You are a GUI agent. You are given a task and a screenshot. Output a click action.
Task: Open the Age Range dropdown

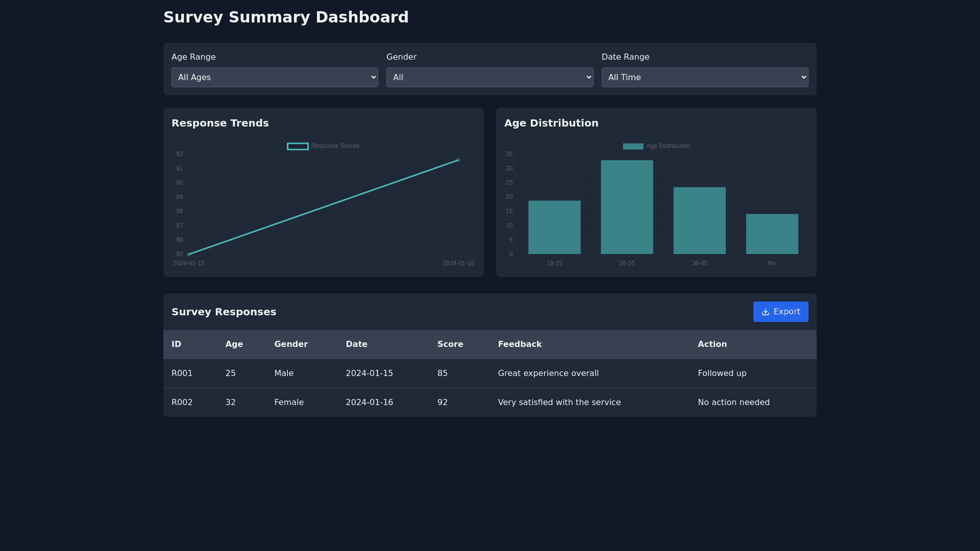click(x=275, y=78)
